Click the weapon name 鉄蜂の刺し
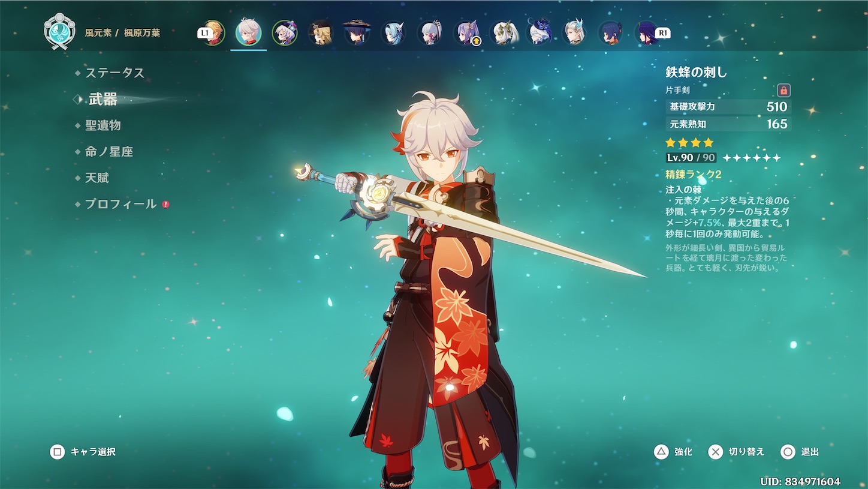Viewport: 868px width, 489px height. pos(697,73)
